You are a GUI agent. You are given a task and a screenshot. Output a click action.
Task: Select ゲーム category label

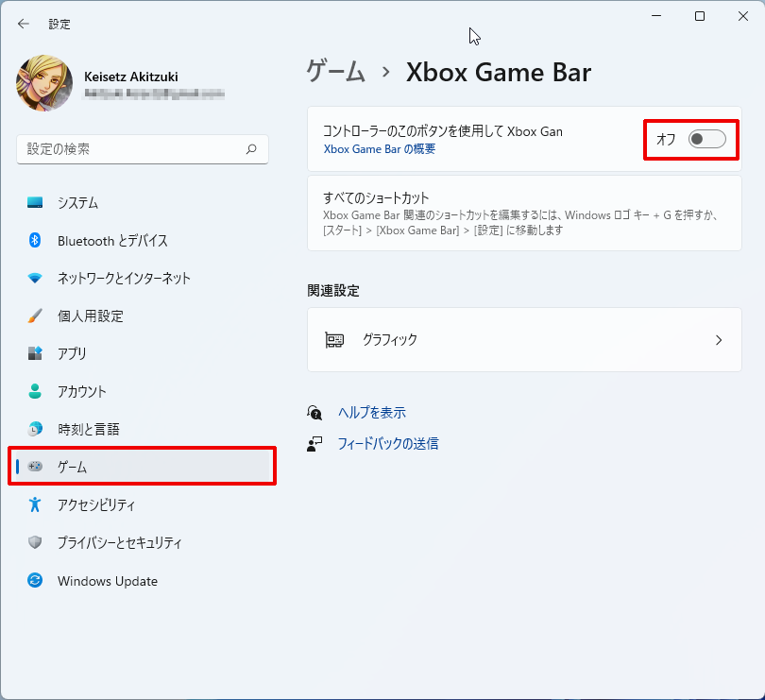point(72,467)
